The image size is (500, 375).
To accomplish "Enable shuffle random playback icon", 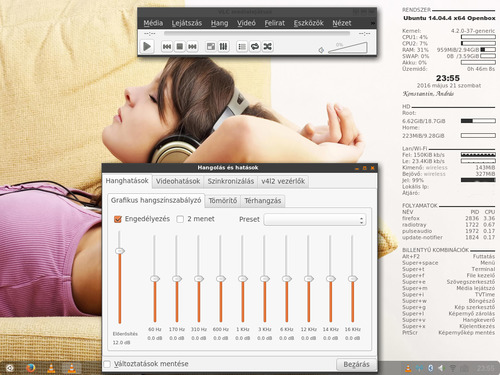I will [x=268, y=46].
